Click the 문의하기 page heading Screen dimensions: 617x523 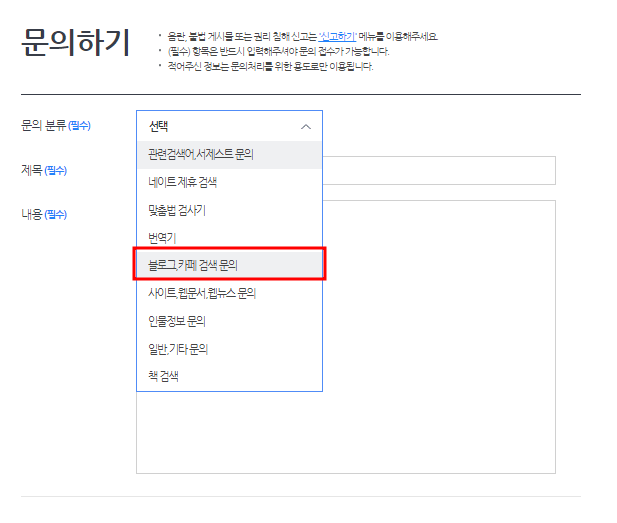pyautogui.click(x=76, y=43)
